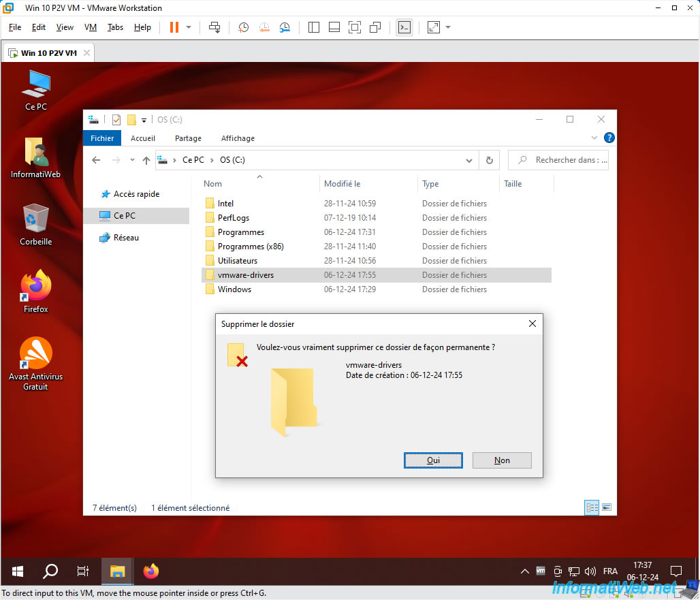The image size is (700, 600).
Task: Expand the address bar history dropdown
Action: [x=469, y=160]
